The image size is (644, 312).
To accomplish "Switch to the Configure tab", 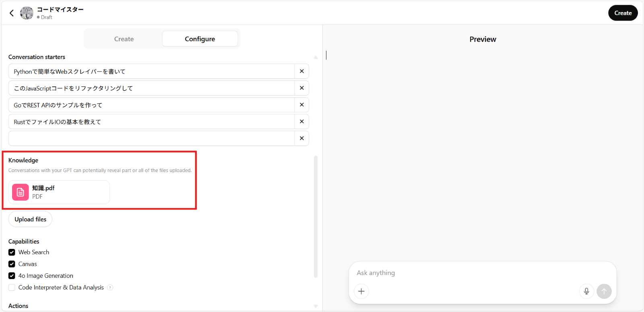I will tap(200, 39).
